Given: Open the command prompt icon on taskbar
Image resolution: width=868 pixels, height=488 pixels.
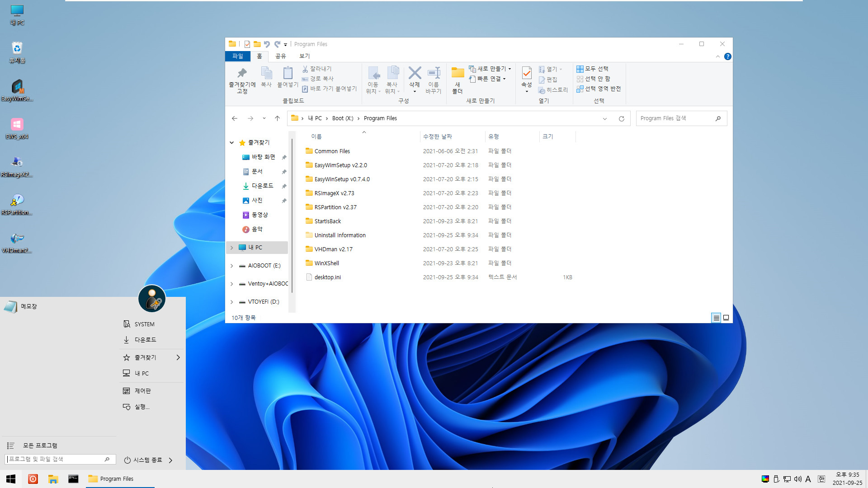Looking at the screenshot, I should coord(73,479).
